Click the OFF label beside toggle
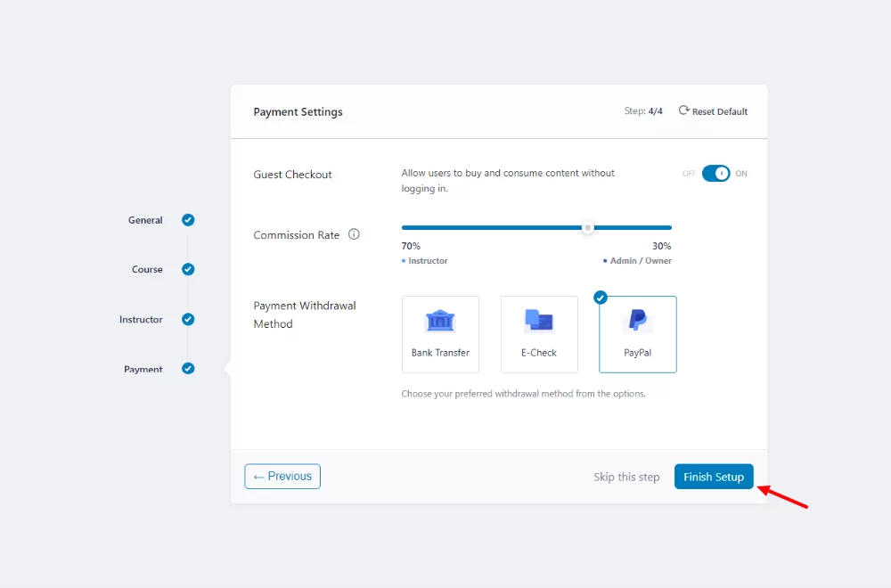 pos(689,173)
